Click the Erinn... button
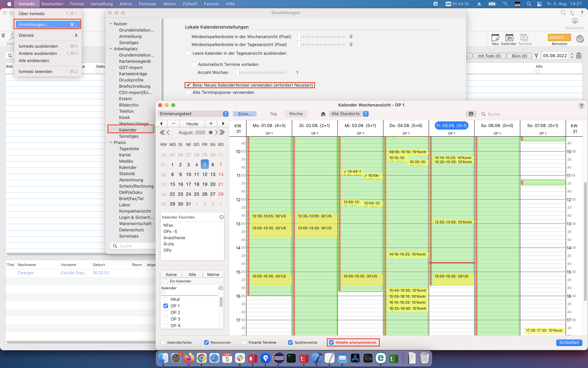 tap(245, 114)
